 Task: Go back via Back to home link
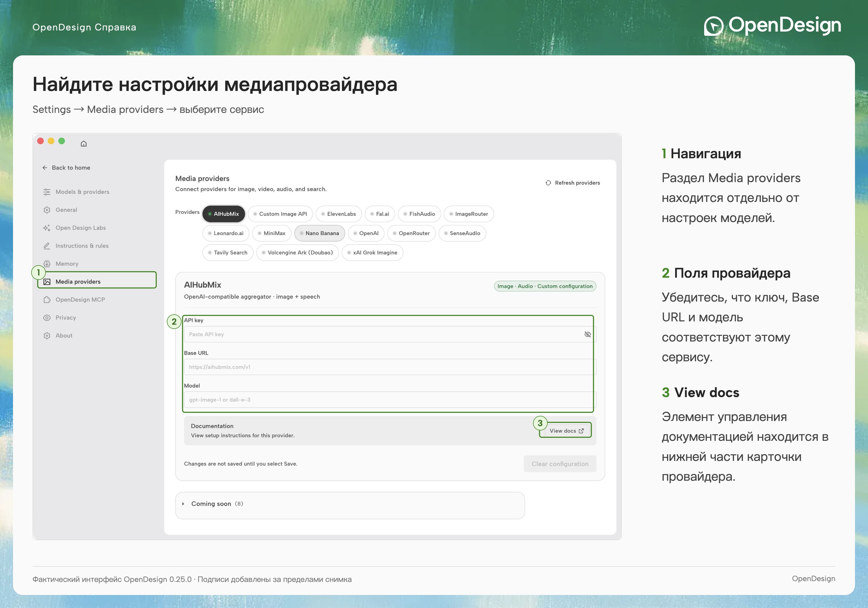[x=66, y=167]
